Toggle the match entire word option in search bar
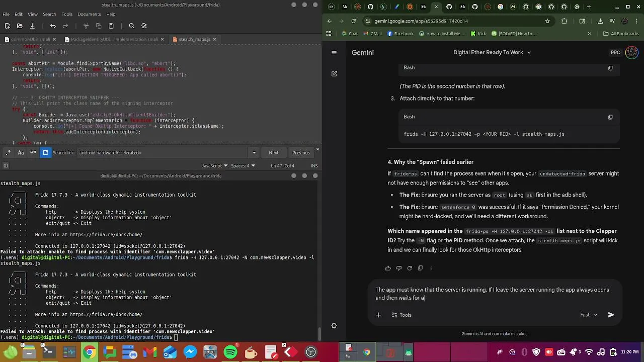This screenshot has height=362, width=644. click(33, 152)
